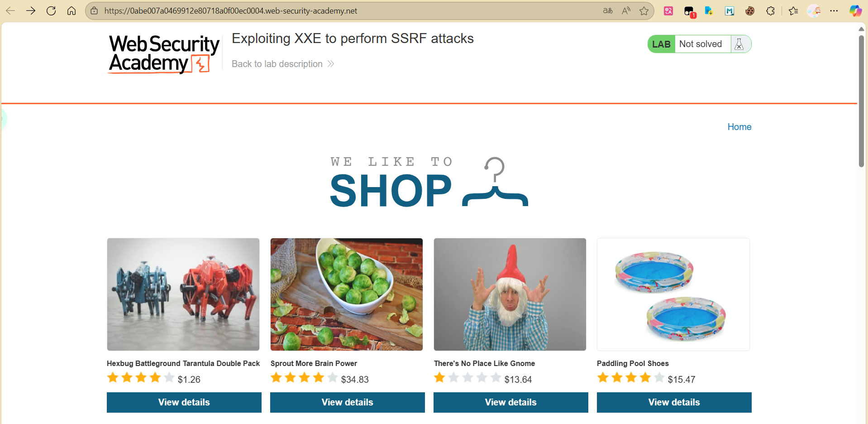The height and width of the screenshot is (424, 868).
Task: View details for Hexbug Battleground Tarantula
Action: pyautogui.click(x=184, y=402)
